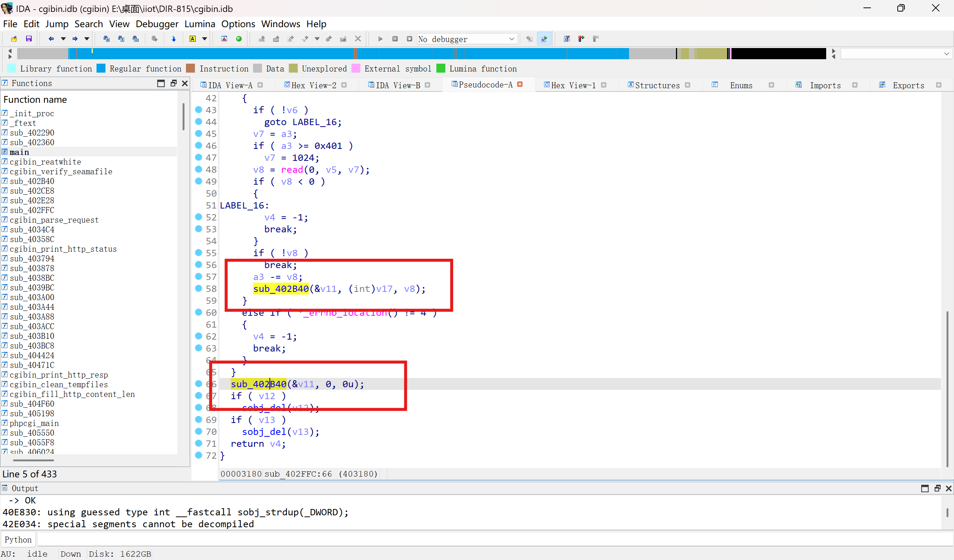Switch to the IDA View-B tab
Viewport: 954px width, 560px height.
point(398,85)
